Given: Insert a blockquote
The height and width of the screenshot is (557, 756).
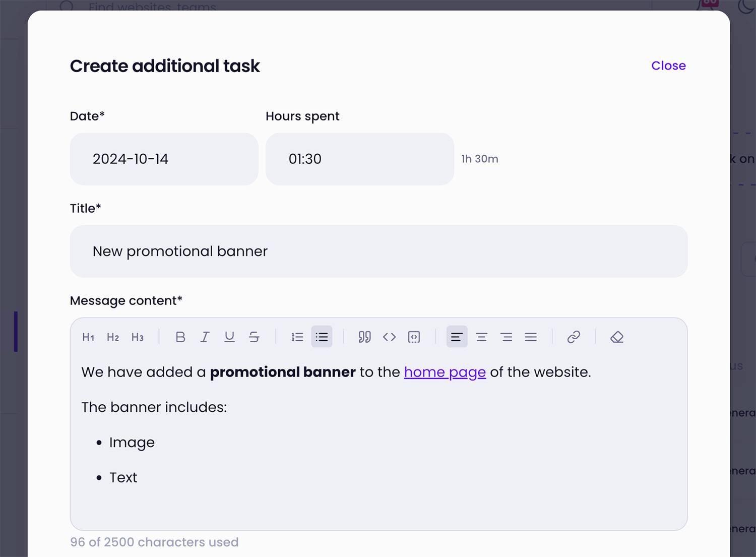Looking at the screenshot, I should click(364, 337).
